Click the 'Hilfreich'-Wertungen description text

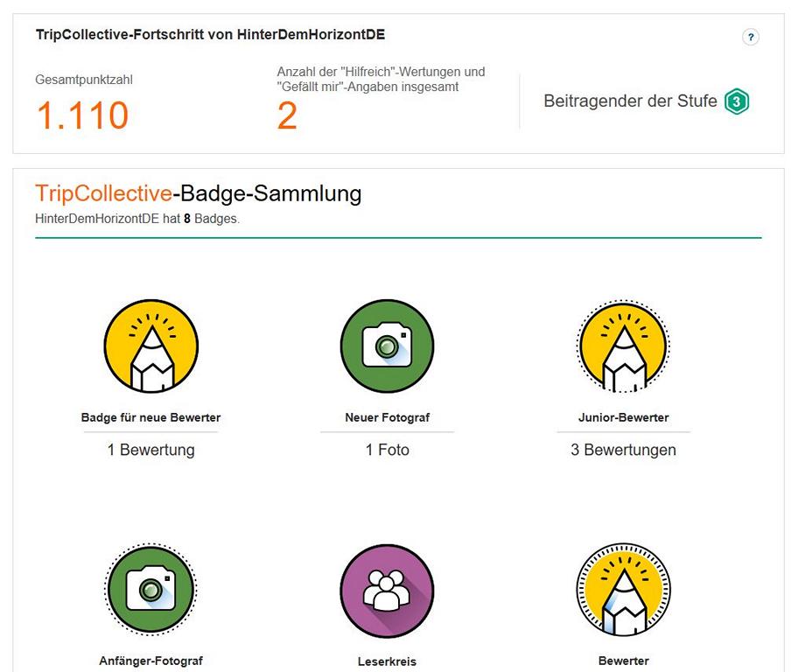(381, 80)
